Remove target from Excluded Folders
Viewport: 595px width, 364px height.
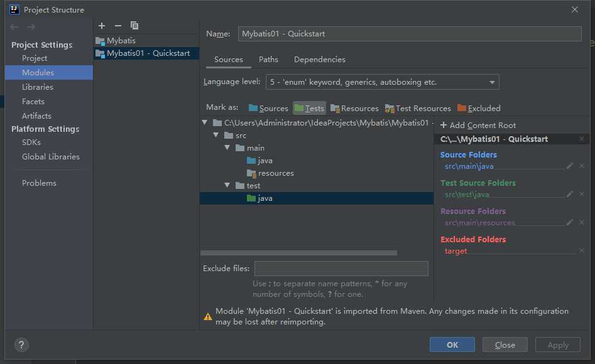(582, 250)
